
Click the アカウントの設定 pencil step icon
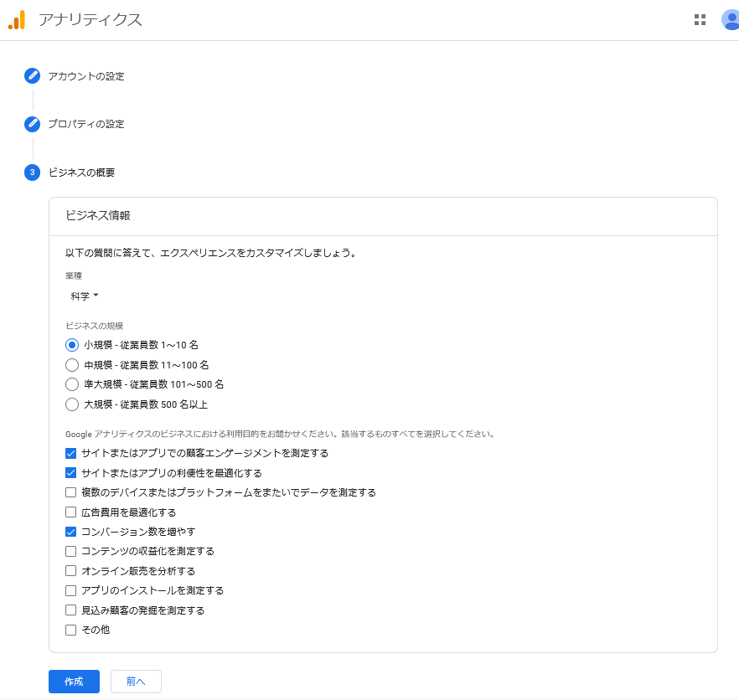(32, 76)
